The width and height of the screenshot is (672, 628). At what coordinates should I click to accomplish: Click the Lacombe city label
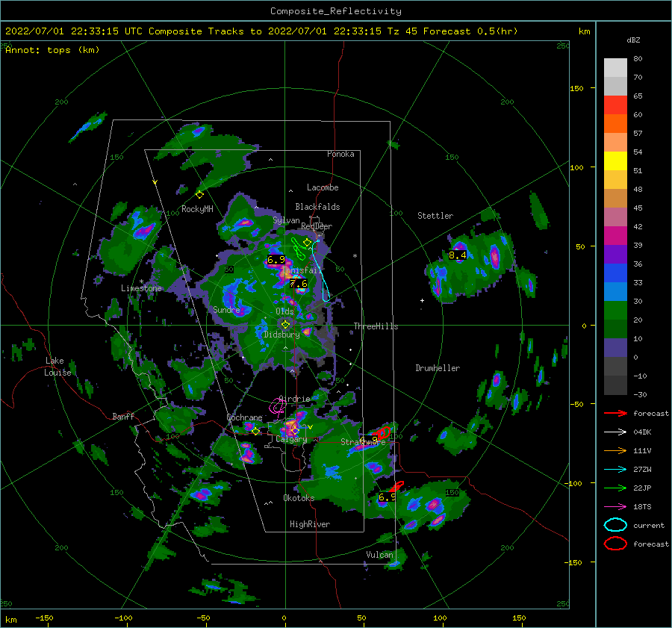pos(323,187)
